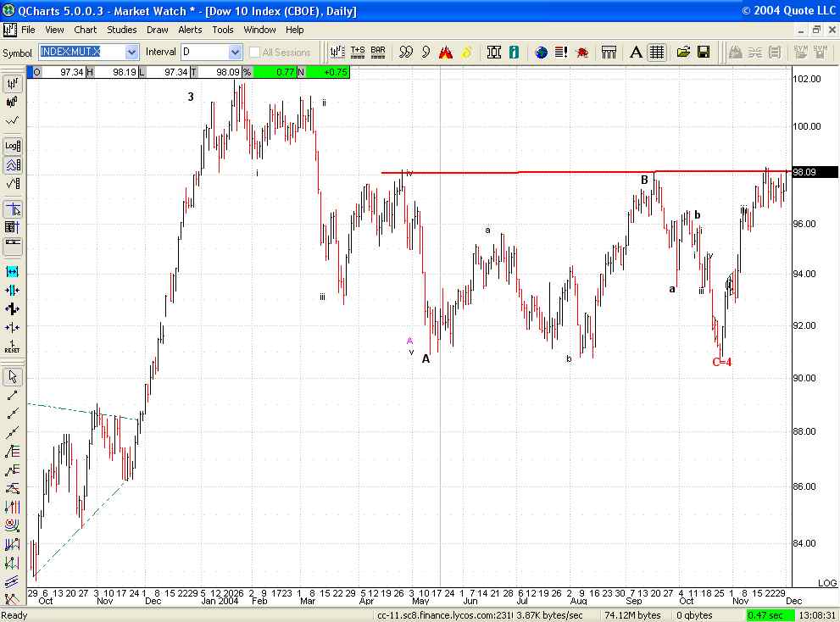Select the trendline drawing tool
Image resolution: width=840 pixels, height=622 pixels.
tap(12, 395)
